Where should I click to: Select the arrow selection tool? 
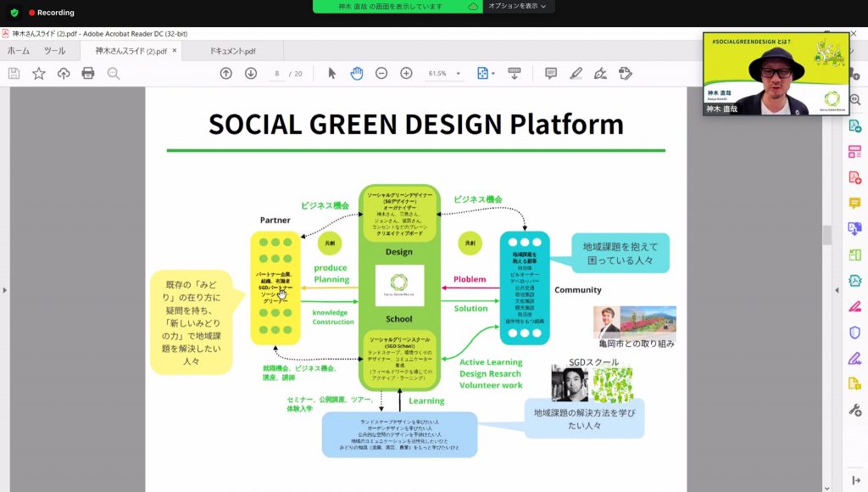(x=332, y=73)
